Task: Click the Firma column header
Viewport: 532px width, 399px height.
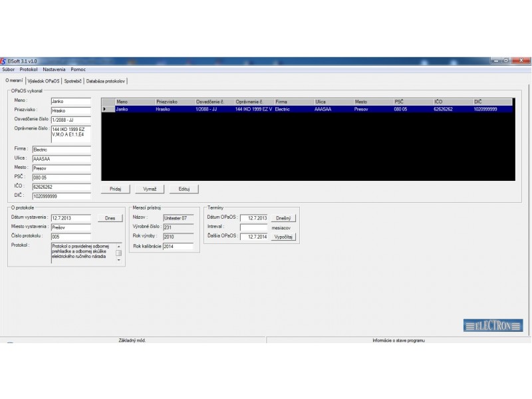Action: (x=294, y=102)
